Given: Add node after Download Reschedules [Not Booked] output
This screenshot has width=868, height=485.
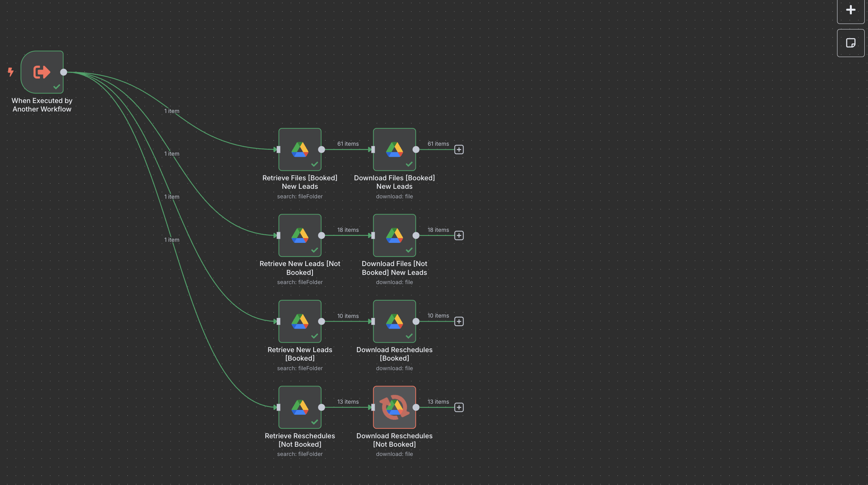Looking at the screenshot, I should coord(459,407).
